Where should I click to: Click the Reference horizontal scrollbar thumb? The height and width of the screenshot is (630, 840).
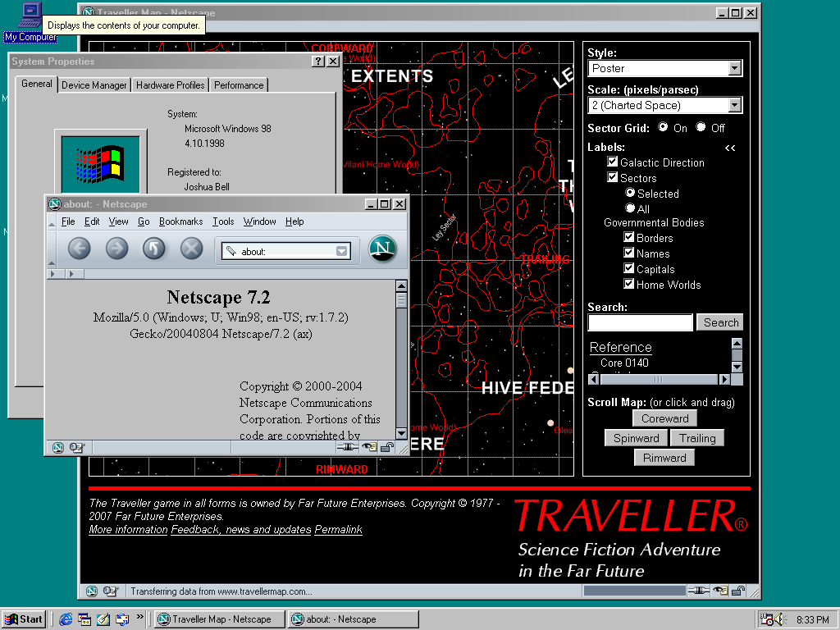click(659, 379)
